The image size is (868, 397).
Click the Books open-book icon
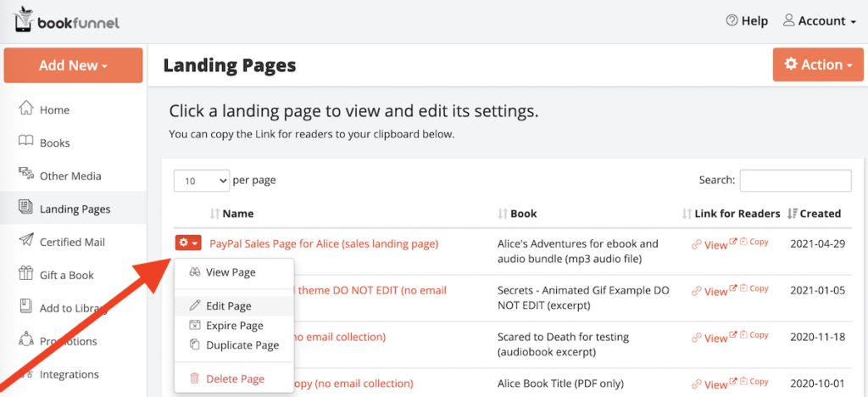click(x=26, y=142)
